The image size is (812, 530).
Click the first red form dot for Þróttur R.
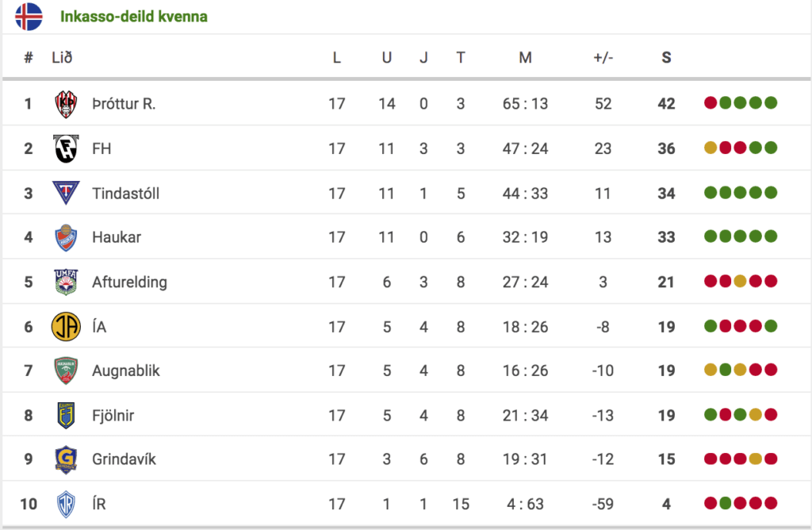[x=710, y=102]
